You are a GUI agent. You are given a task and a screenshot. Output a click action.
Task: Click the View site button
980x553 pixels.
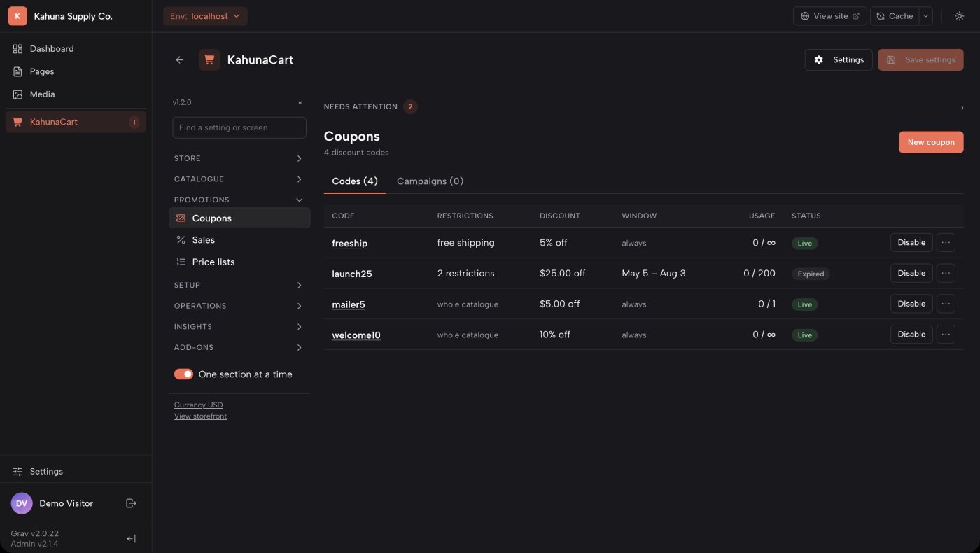[830, 16]
